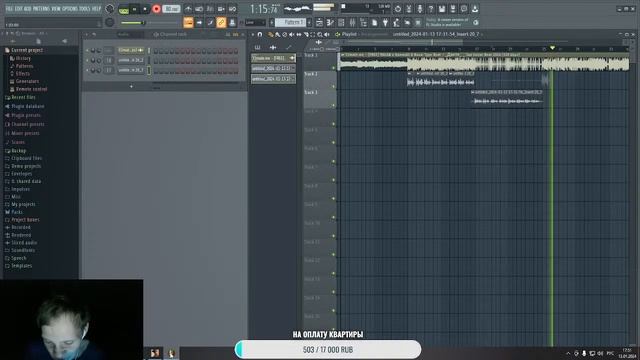Click the undo history icon
640x360 pixels.
(x=398, y=9)
